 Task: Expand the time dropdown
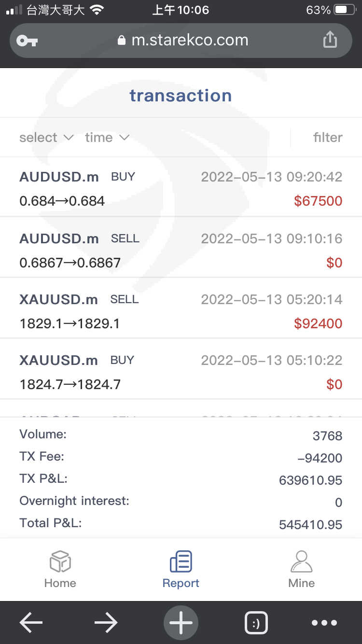(107, 138)
